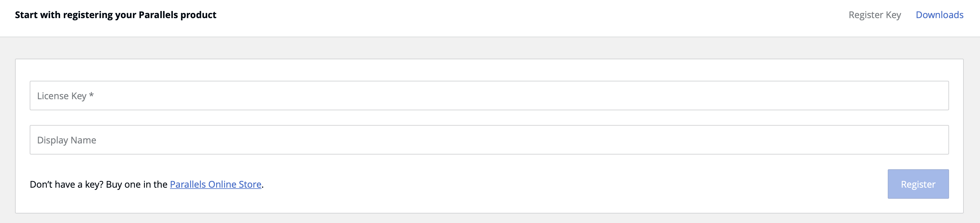The height and width of the screenshot is (223, 980).
Task: Click the Display Name placeholder text
Action: pyautogui.click(x=66, y=140)
